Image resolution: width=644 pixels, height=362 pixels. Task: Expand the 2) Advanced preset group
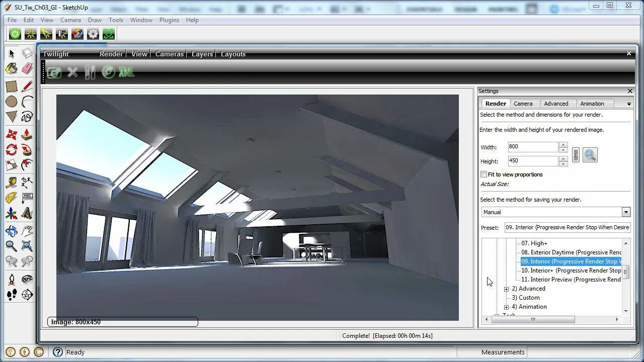pyautogui.click(x=506, y=289)
